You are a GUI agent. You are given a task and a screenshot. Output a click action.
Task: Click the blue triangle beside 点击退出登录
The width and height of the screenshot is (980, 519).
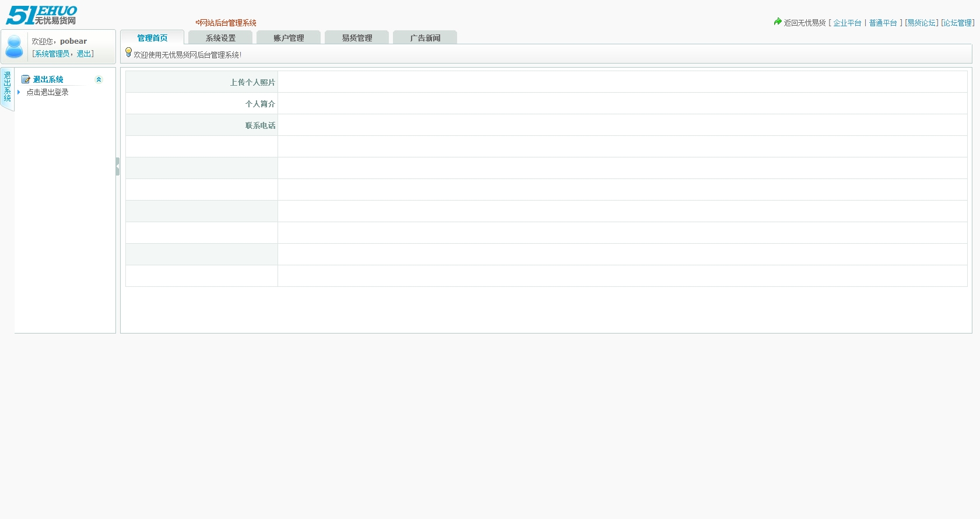tap(19, 92)
